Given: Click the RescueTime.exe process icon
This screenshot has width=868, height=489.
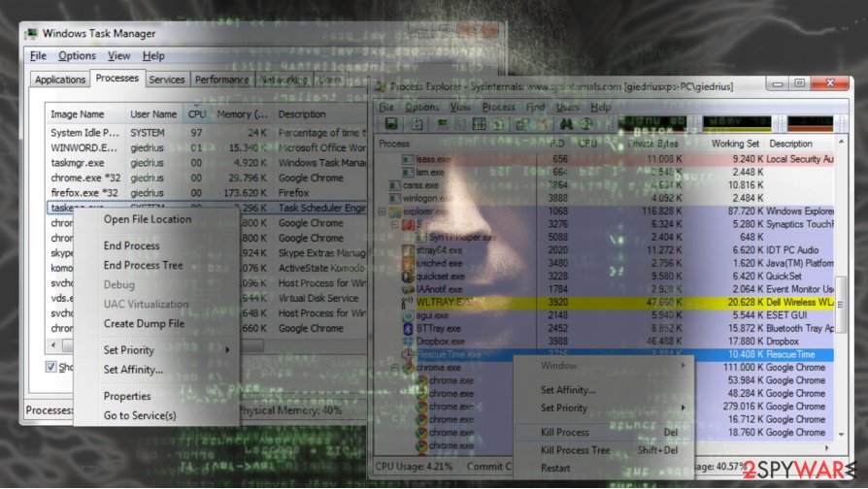Looking at the screenshot, I should pyautogui.click(x=409, y=354).
